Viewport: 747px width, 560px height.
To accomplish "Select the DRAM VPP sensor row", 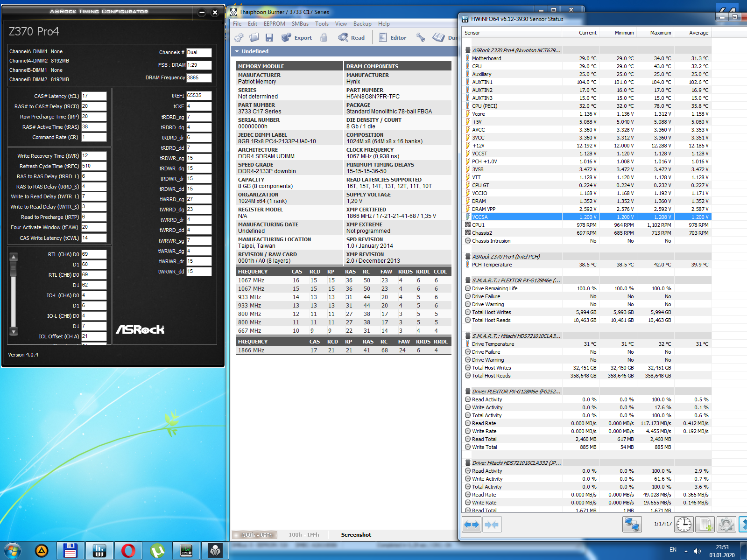I will tap(587, 209).
